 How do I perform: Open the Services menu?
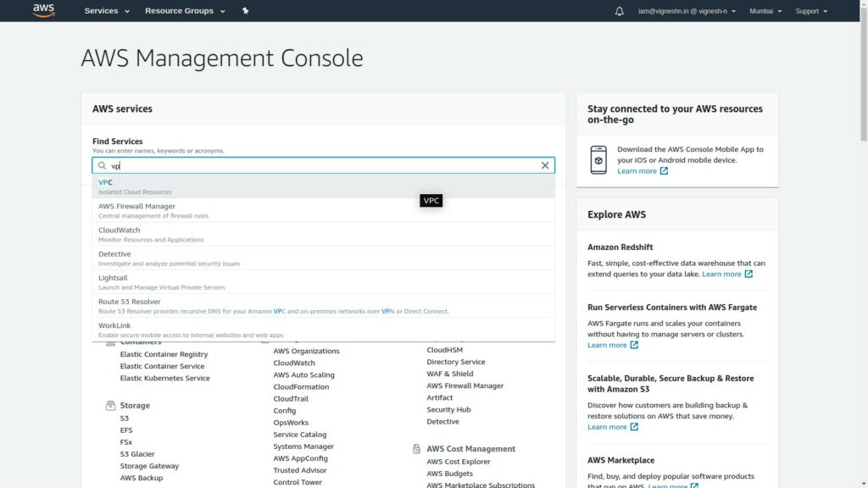click(x=107, y=10)
